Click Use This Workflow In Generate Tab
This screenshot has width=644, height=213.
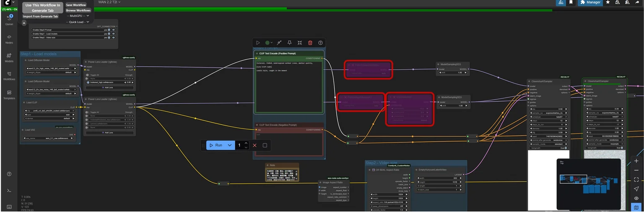(x=42, y=8)
